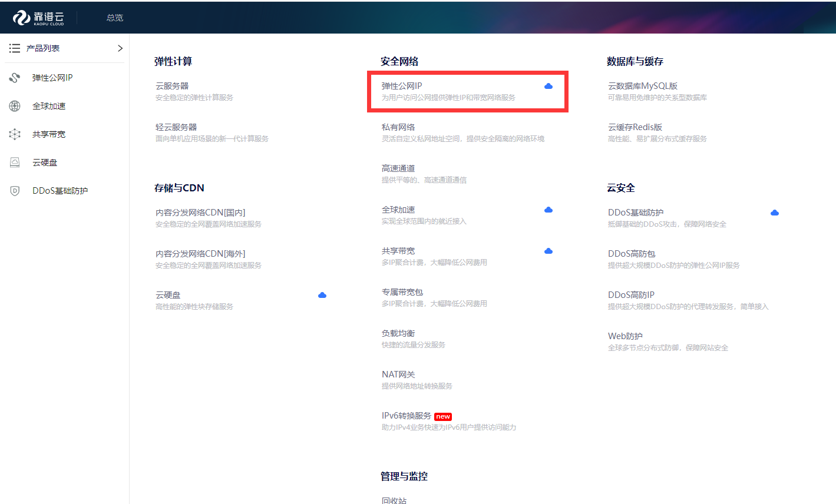Open 全球加速 in the product list
The width and height of the screenshot is (836, 504).
(398, 210)
